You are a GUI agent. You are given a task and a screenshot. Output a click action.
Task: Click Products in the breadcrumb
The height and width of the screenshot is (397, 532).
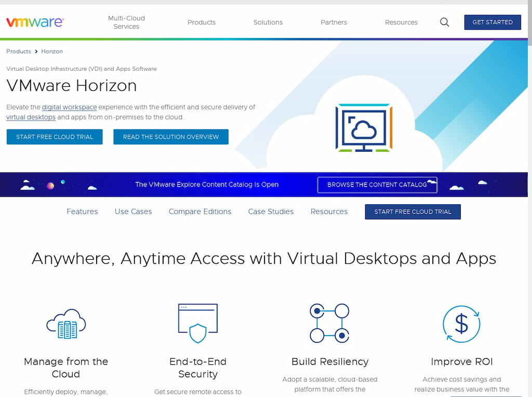(18, 51)
